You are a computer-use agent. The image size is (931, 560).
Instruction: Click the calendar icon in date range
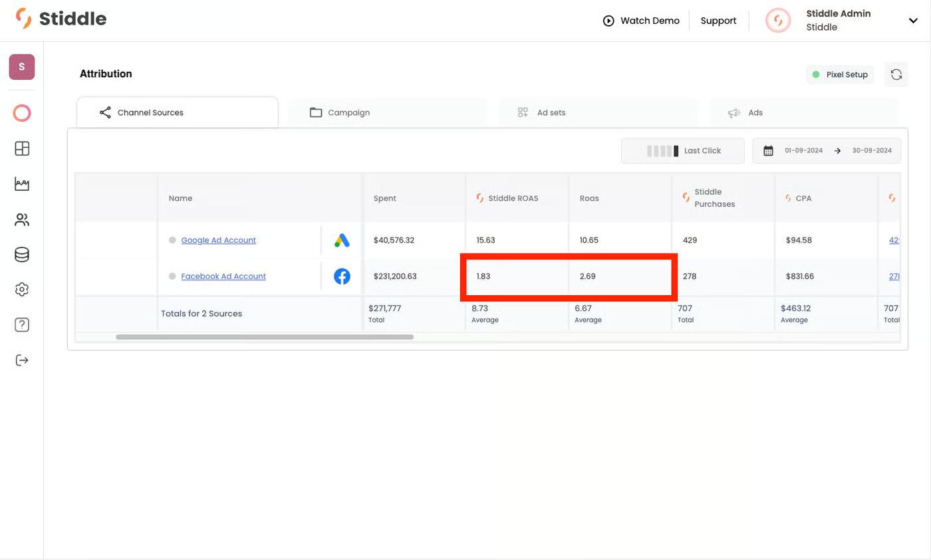click(x=768, y=151)
